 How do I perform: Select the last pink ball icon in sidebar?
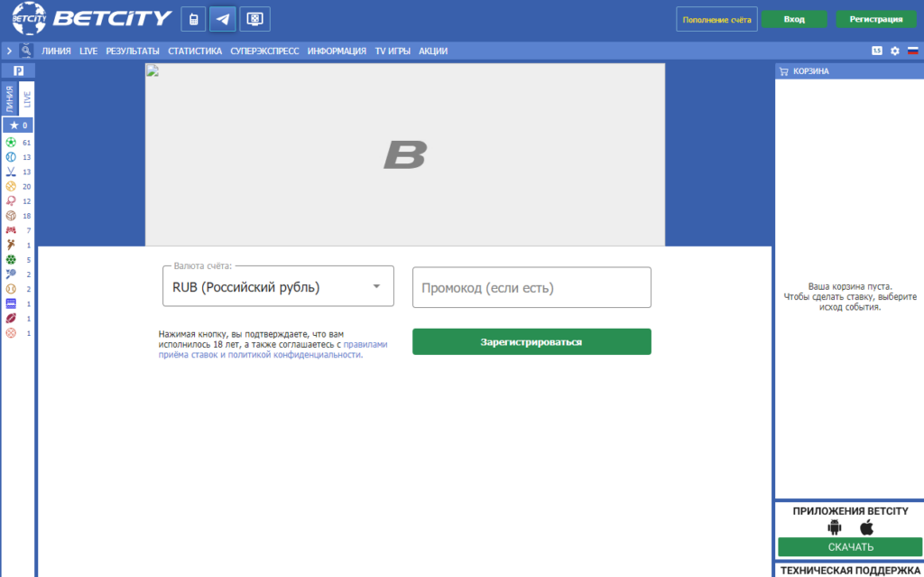[11, 333]
